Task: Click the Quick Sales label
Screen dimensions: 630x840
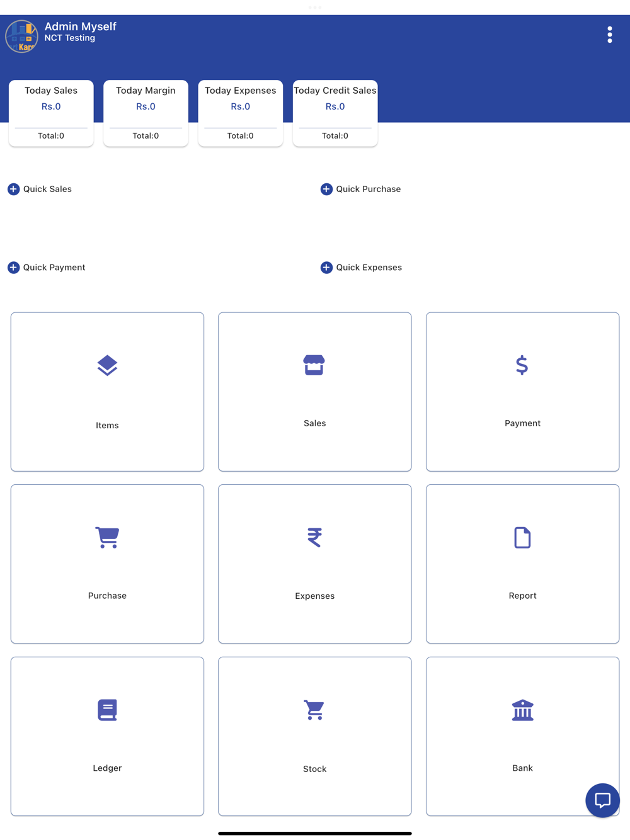Action: coord(47,189)
